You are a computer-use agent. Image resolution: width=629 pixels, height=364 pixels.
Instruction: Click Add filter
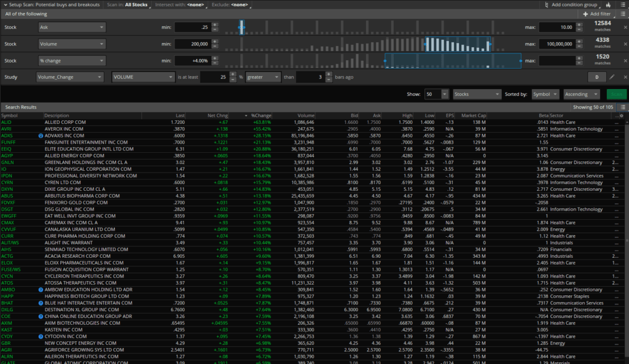[x=597, y=14]
